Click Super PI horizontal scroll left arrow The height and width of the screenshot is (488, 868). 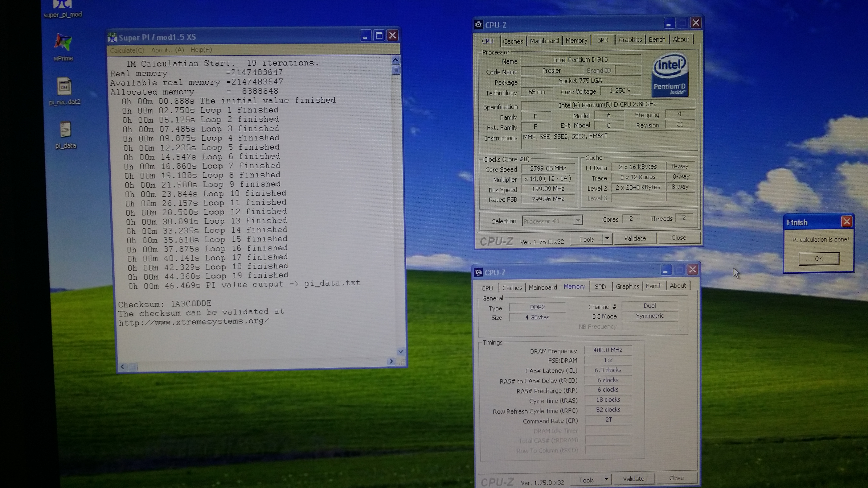pos(122,367)
